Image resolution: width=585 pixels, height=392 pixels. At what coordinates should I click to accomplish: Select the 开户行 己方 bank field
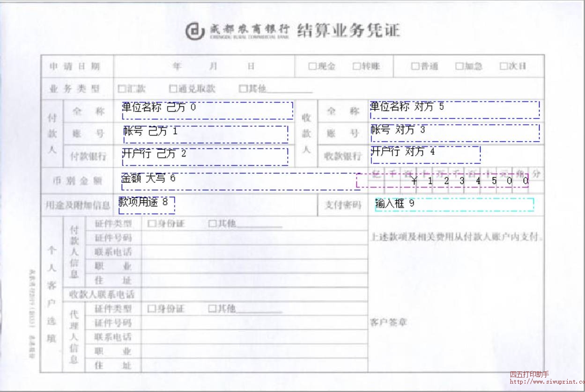(206, 157)
